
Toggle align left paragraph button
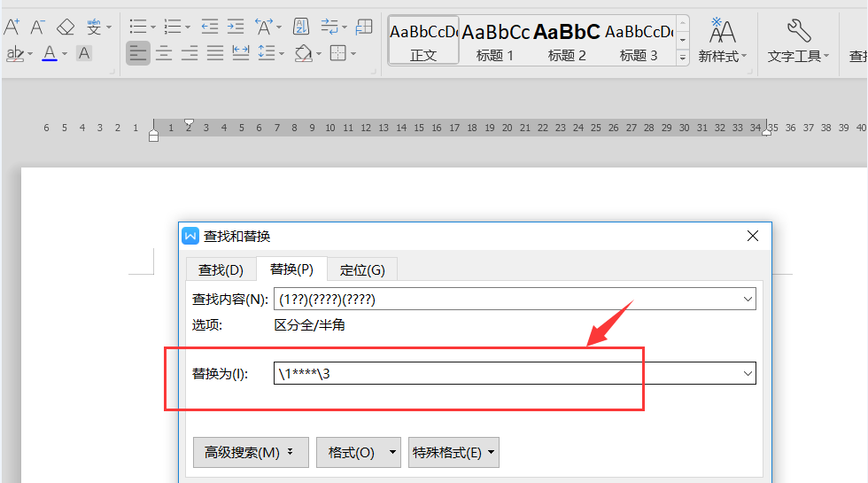pos(138,54)
